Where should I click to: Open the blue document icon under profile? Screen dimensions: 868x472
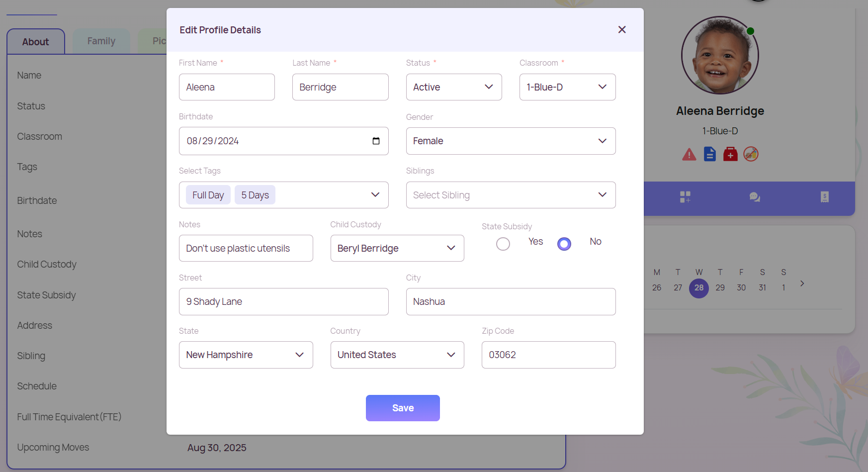[x=710, y=154]
